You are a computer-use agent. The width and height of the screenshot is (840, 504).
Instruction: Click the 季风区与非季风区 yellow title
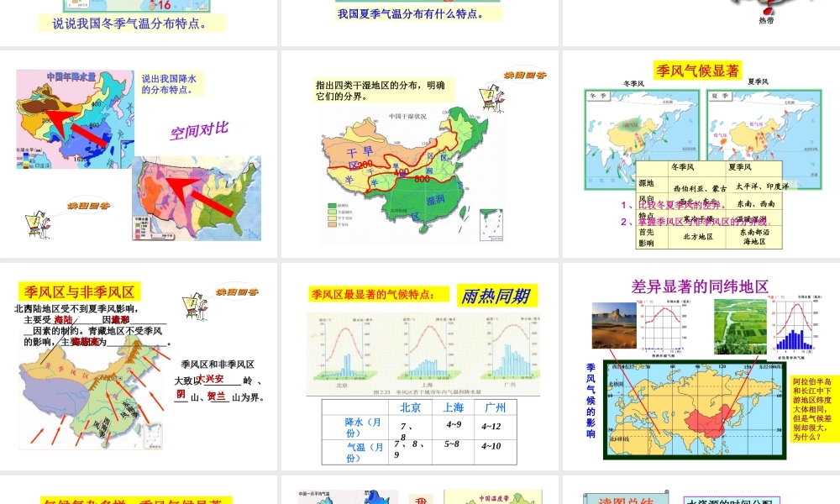click(79, 292)
